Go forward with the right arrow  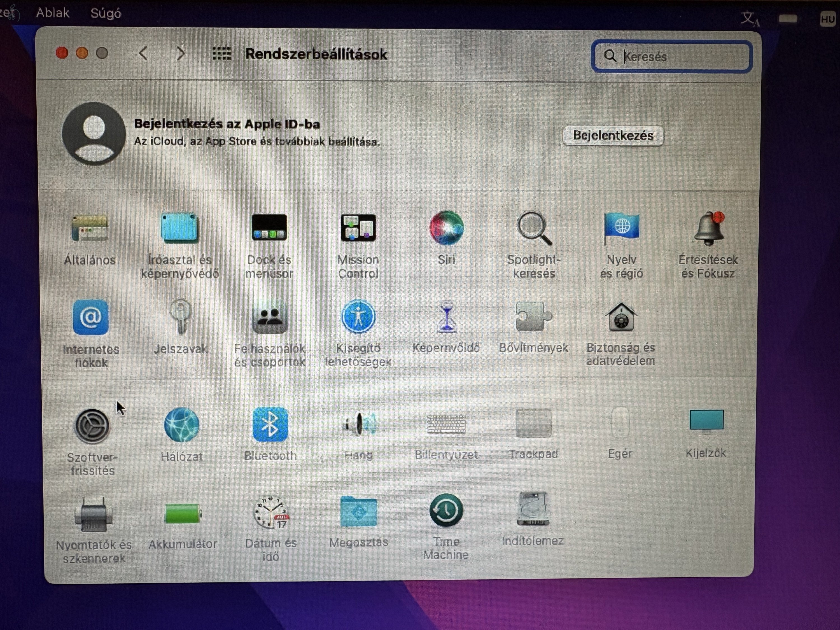[181, 53]
